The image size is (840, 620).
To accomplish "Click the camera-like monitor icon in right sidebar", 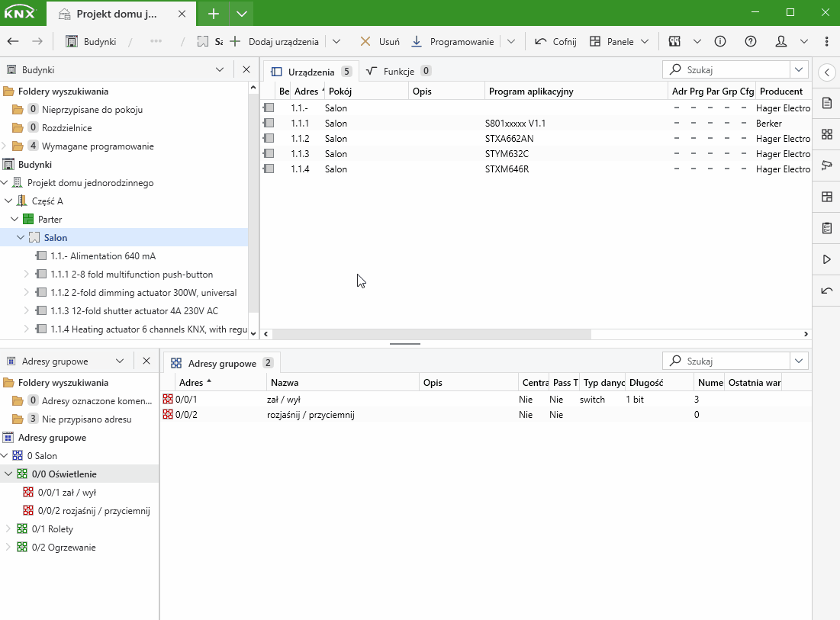I will point(826,165).
